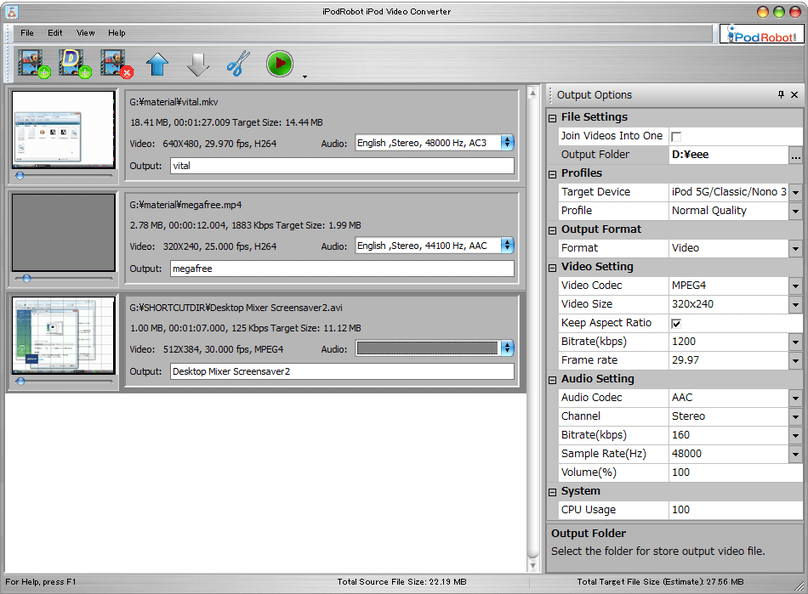Image resolution: width=808 pixels, height=594 pixels.
Task: Click the Output name field containing megafree
Action: click(342, 269)
